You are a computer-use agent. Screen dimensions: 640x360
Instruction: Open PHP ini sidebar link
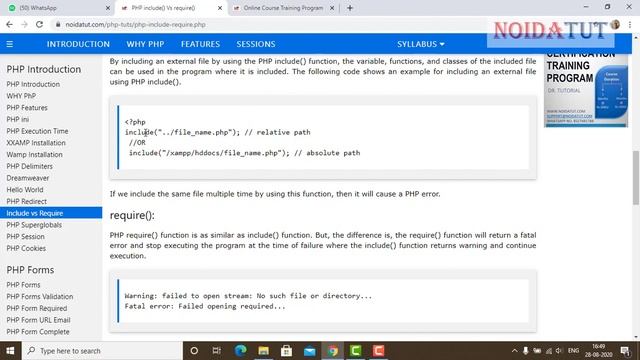pyautogui.click(x=18, y=120)
